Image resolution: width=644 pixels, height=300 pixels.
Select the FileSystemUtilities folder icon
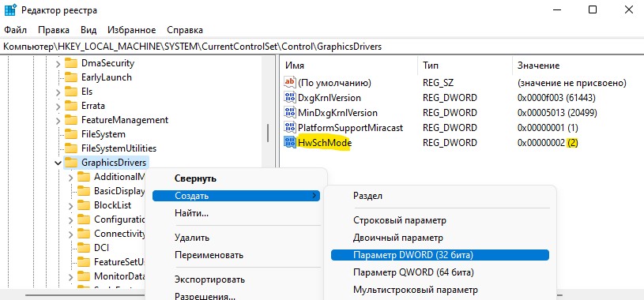tap(71, 148)
